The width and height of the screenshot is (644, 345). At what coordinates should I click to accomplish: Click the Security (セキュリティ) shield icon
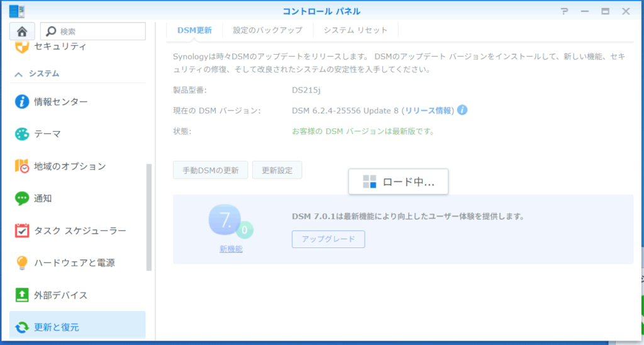coord(22,47)
